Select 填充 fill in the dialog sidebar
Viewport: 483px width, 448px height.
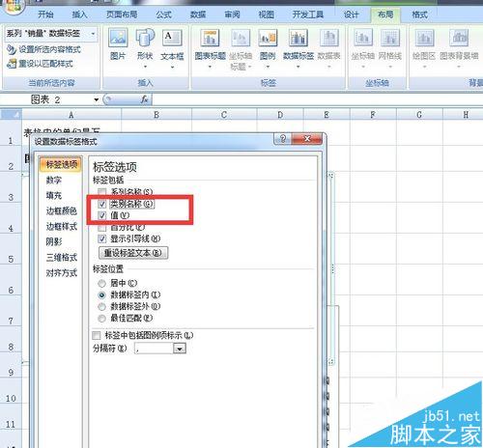click(x=53, y=195)
